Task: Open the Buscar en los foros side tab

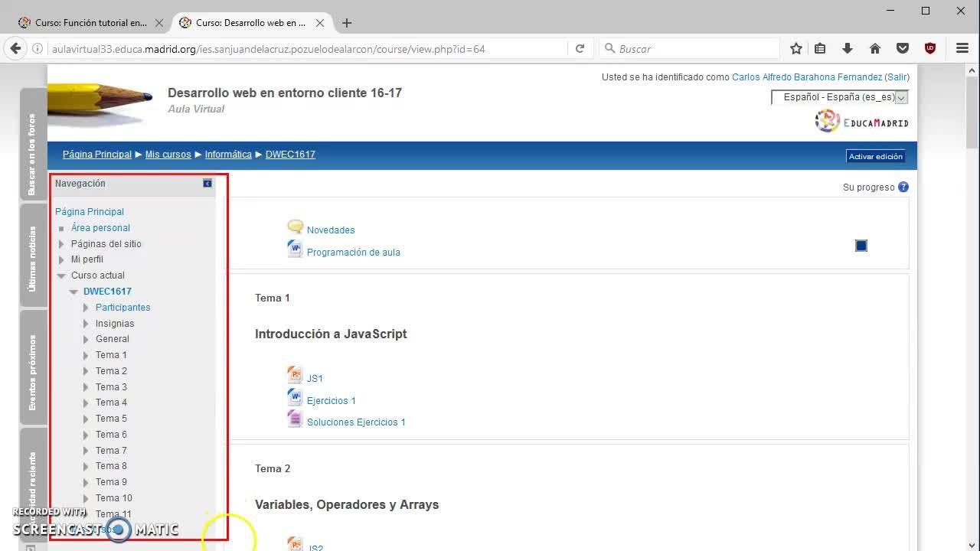Action: click(33, 144)
